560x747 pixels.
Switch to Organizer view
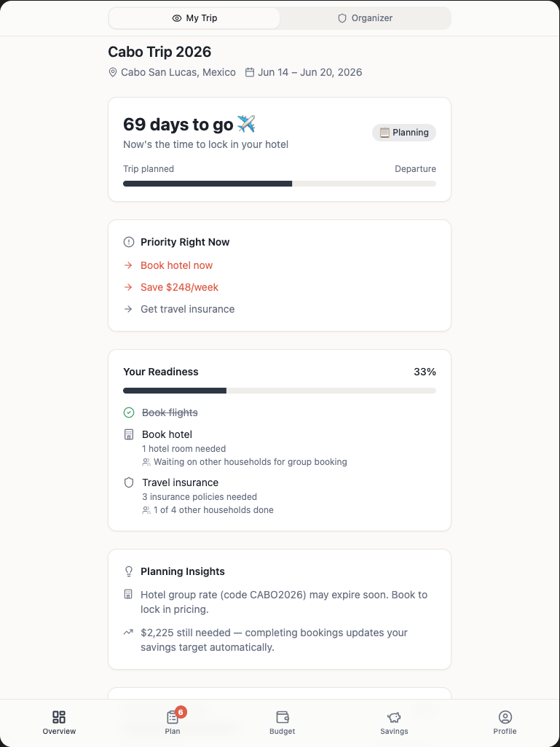(x=365, y=18)
